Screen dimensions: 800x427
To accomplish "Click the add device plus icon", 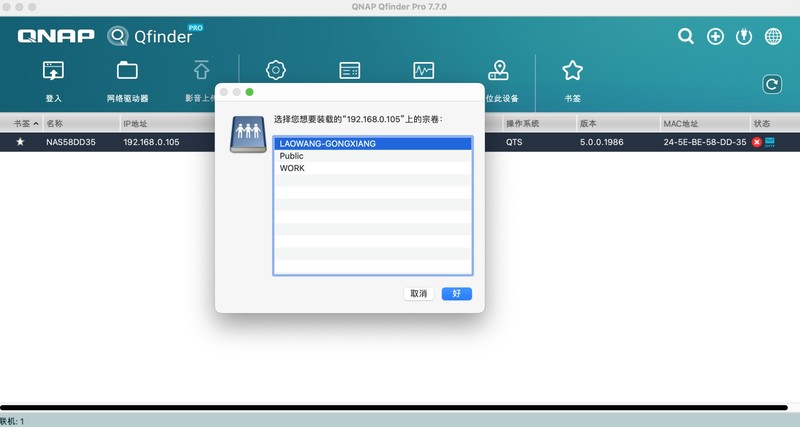I will 715,36.
